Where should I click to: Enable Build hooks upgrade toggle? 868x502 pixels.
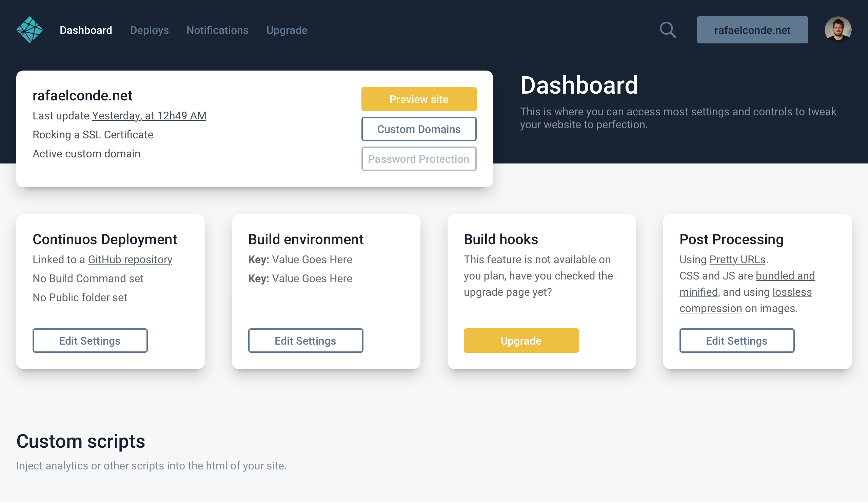click(521, 341)
